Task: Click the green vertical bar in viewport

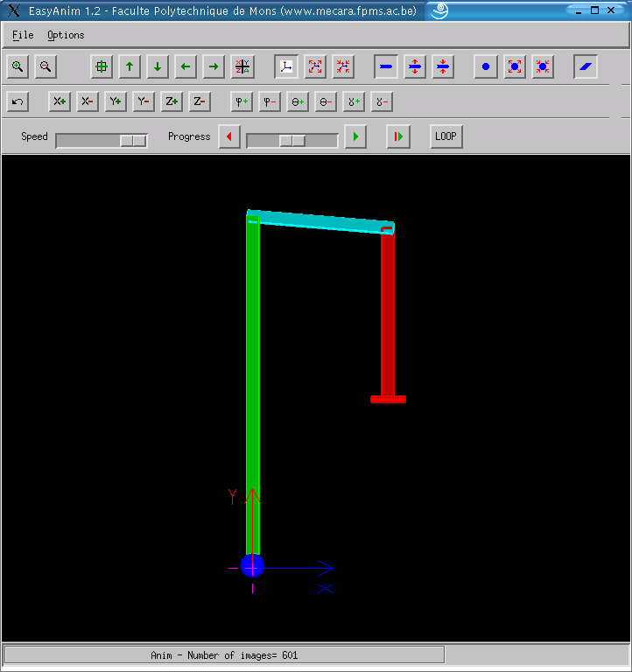Action: click(x=253, y=386)
